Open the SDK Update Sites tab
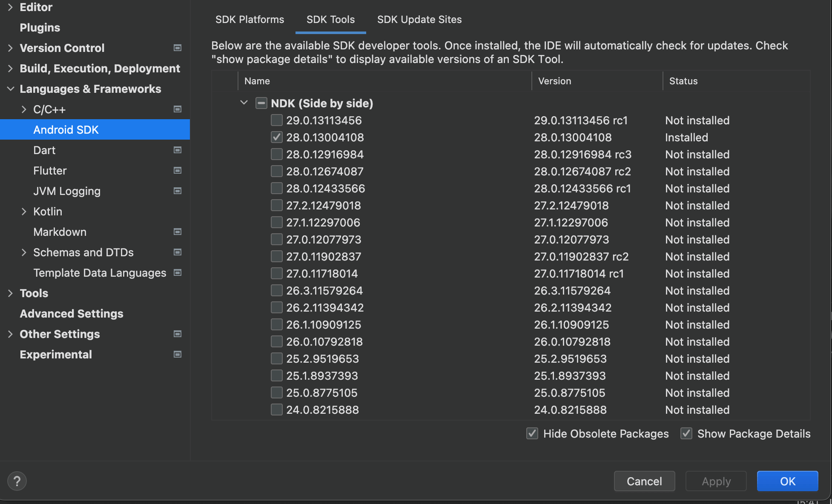The height and width of the screenshot is (504, 832). click(x=419, y=20)
